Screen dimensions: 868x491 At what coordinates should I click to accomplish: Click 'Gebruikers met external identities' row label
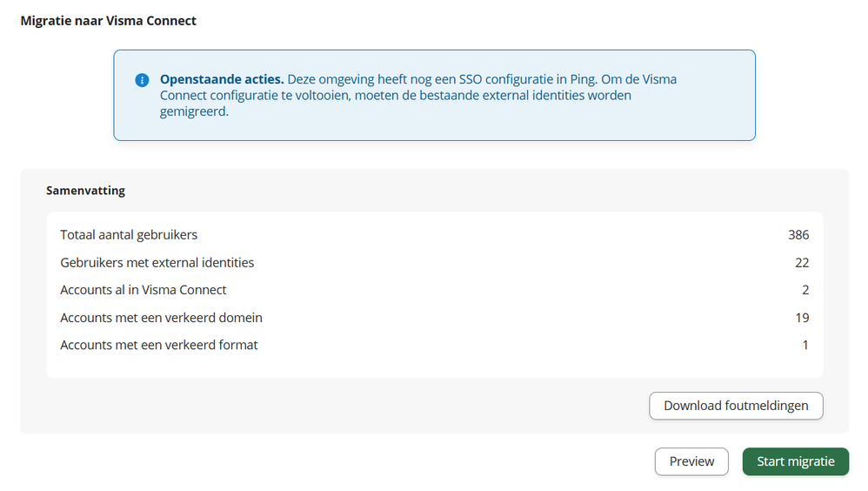point(157,263)
